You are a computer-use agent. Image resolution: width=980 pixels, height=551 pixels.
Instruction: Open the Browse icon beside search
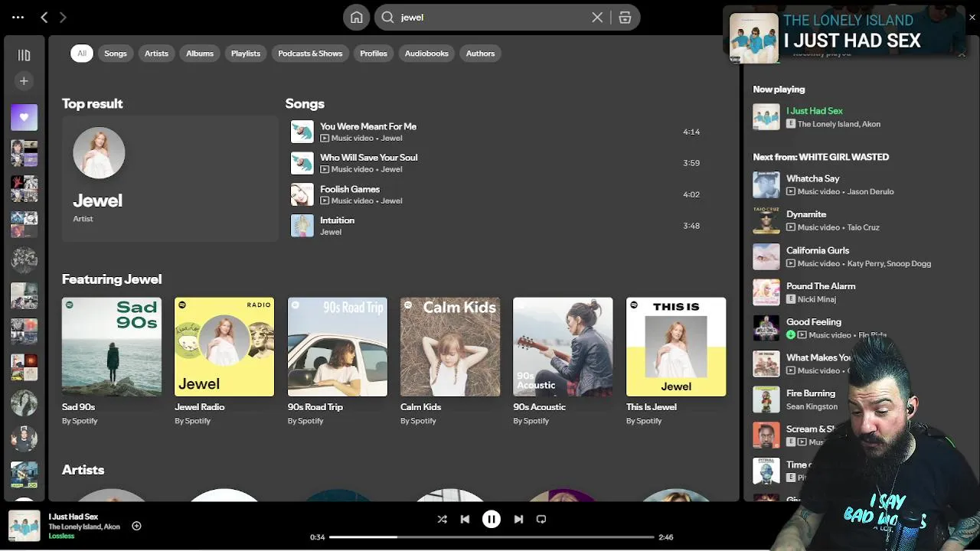pyautogui.click(x=625, y=18)
